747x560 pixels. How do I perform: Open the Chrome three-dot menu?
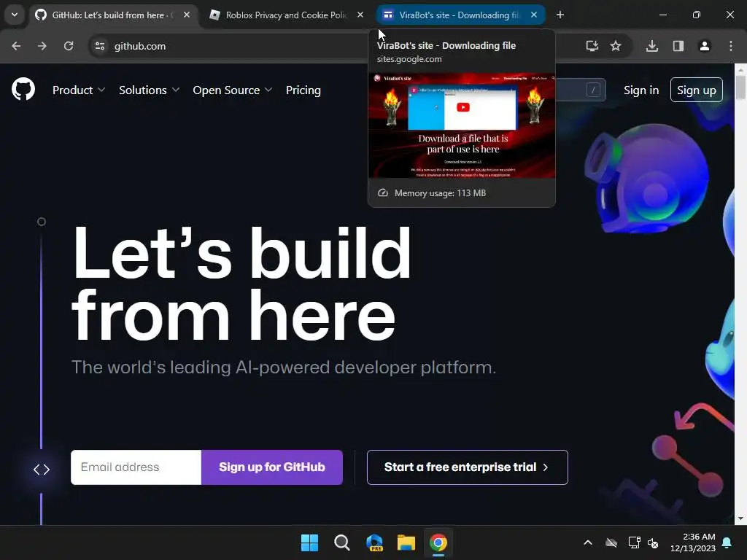tap(731, 46)
